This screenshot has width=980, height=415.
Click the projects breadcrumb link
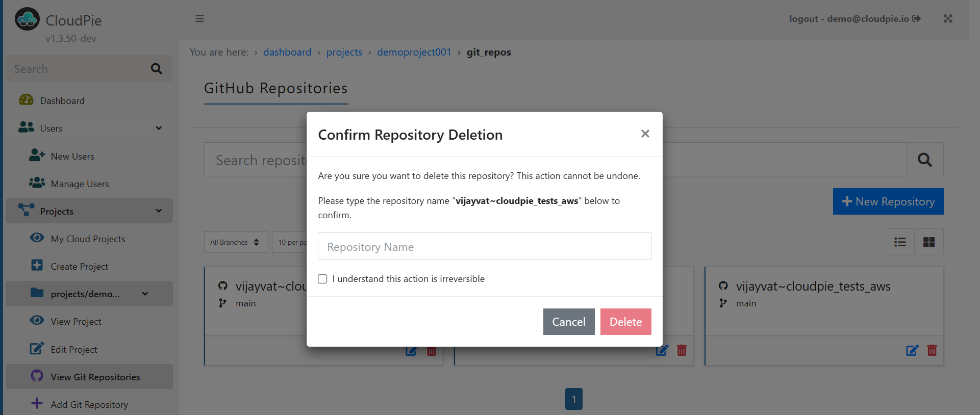[x=344, y=52]
